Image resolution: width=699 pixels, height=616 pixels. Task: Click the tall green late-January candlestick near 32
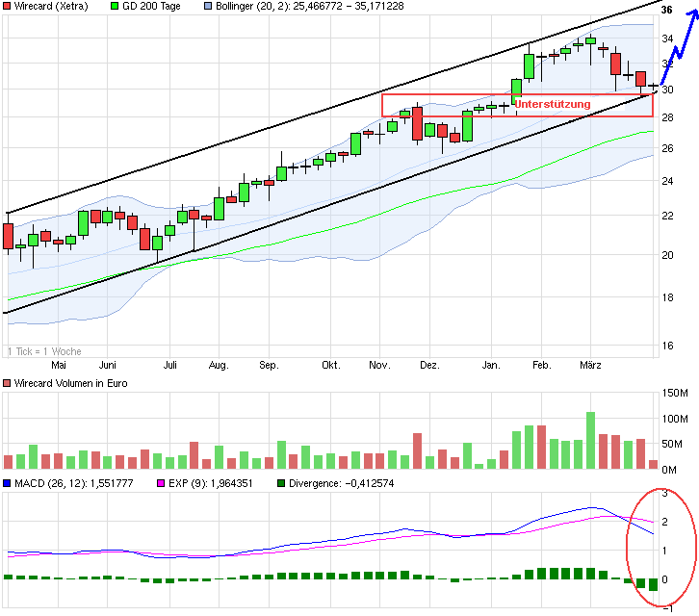530,66
